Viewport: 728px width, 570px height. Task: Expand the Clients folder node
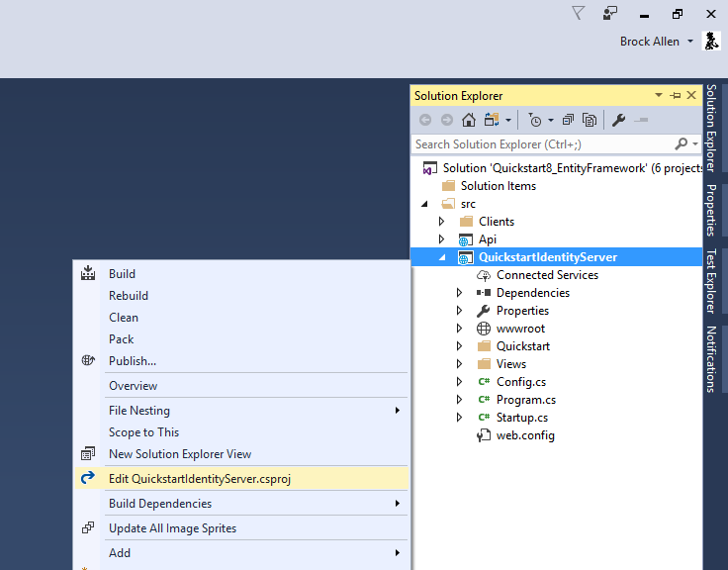[x=441, y=222]
